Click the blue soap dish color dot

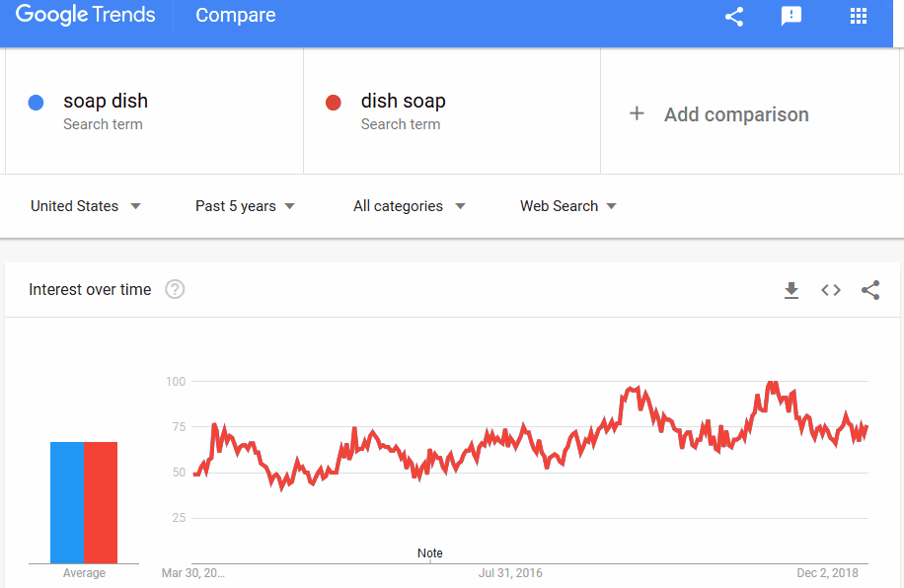click(37, 103)
